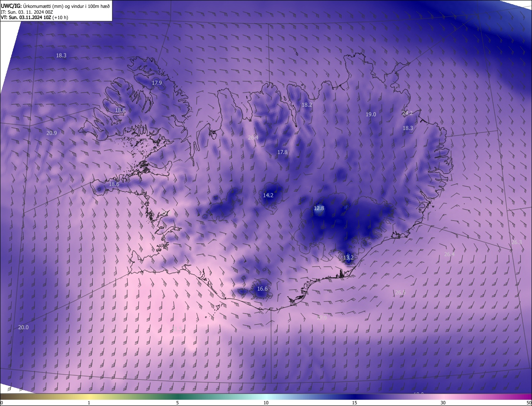The image size is (532, 406).
Task: Click the 26.5 value label
Action: pyautogui.click(x=400, y=292)
